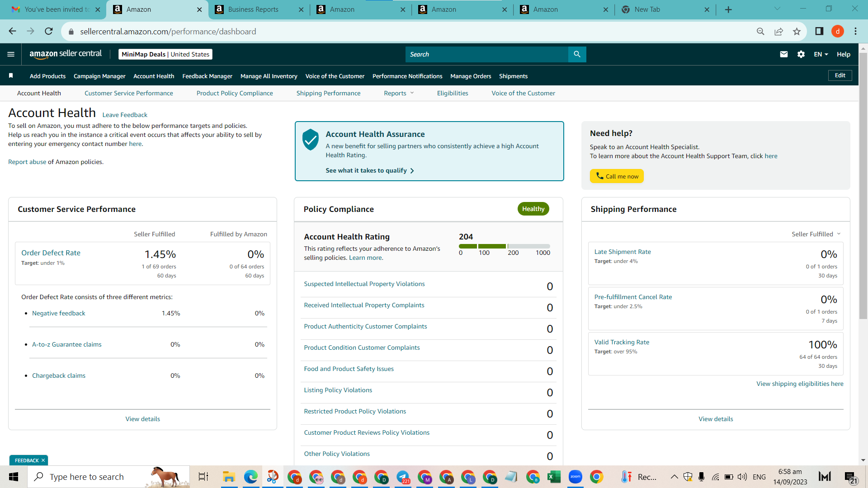Click the browser forward arrow
This screenshot has width=868, height=488.
[x=31, y=31]
